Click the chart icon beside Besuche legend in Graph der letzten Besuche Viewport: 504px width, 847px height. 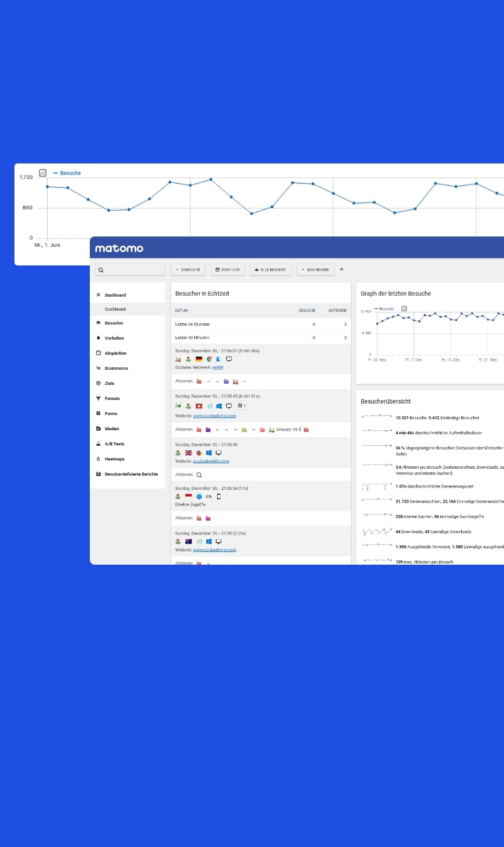(x=404, y=308)
